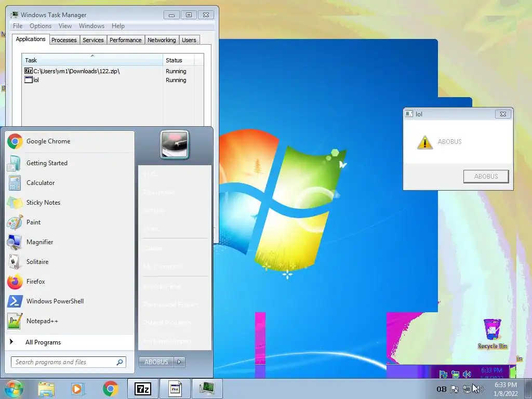Click the Search programs and files field
Screen dimensions: 532x399
coord(68,362)
